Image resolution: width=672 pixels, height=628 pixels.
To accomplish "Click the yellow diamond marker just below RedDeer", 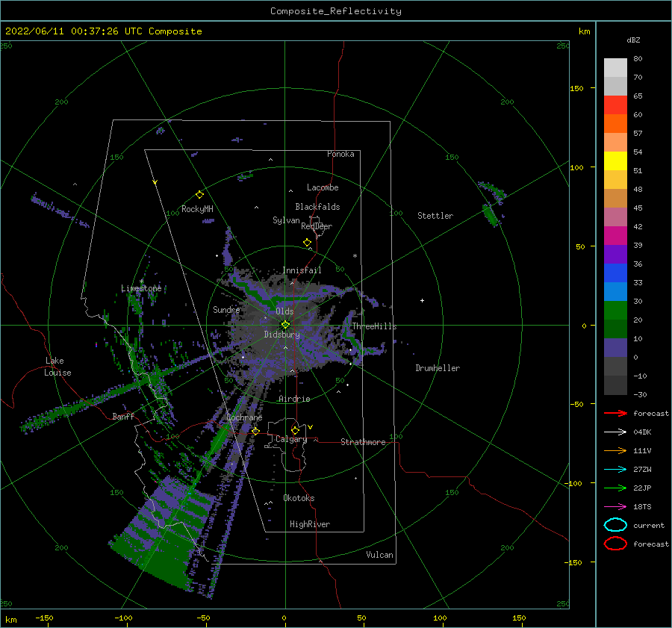I will point(307,243).
